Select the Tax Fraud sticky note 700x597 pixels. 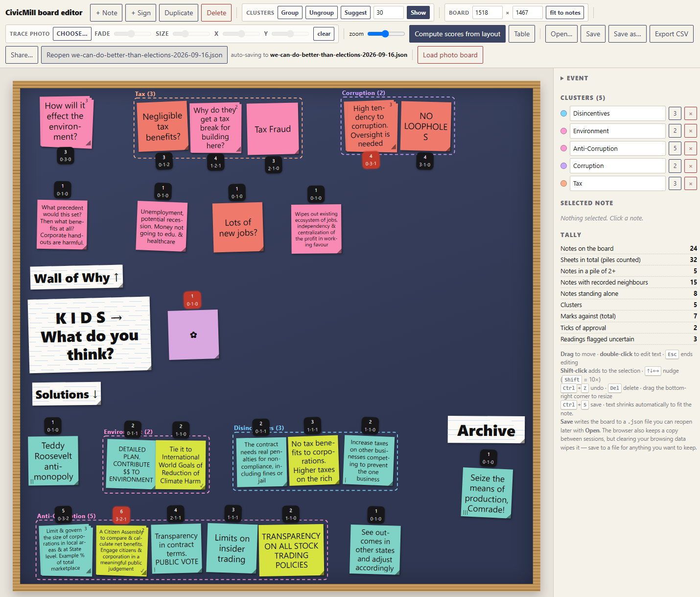273,129
